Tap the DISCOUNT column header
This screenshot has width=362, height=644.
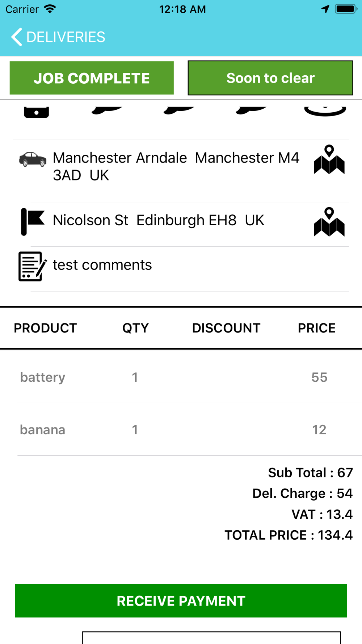(226, 328)
